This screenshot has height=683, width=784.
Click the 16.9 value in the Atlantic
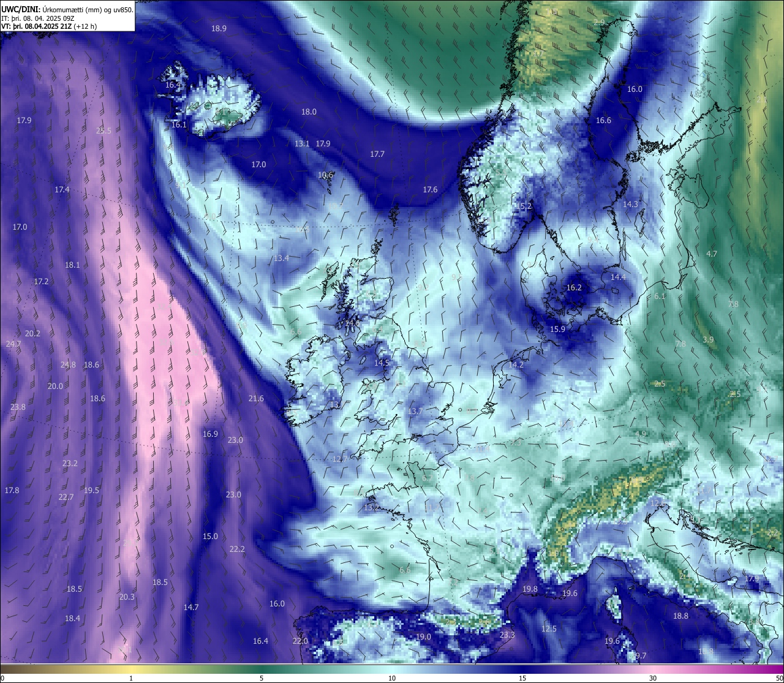click(x=210, y=434)
